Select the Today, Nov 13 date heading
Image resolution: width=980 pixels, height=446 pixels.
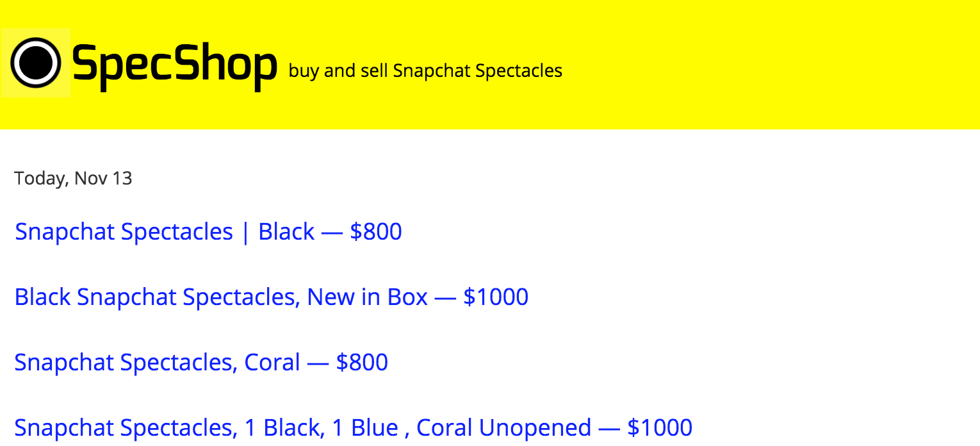(x=73, y=178)
